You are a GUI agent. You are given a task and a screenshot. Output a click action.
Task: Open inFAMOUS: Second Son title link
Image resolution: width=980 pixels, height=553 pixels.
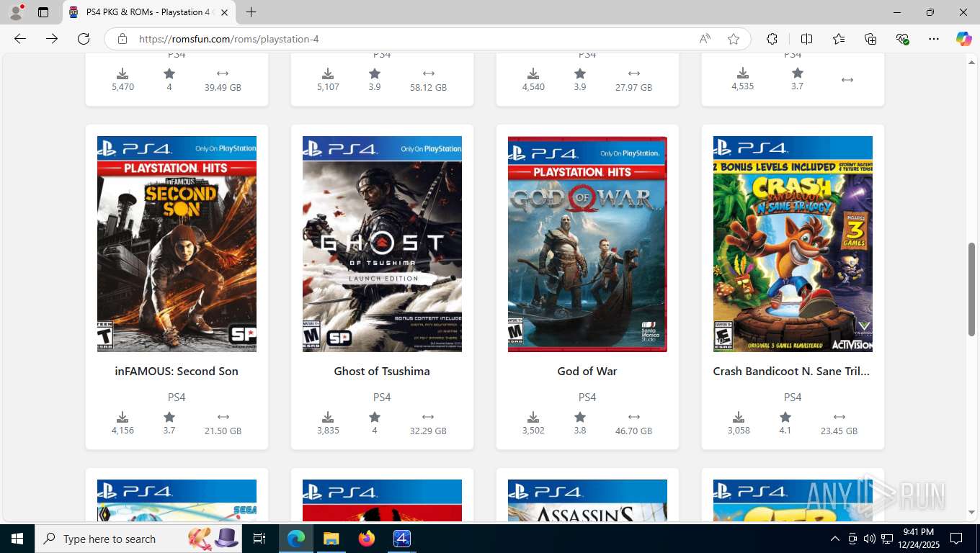click(177, 372)
